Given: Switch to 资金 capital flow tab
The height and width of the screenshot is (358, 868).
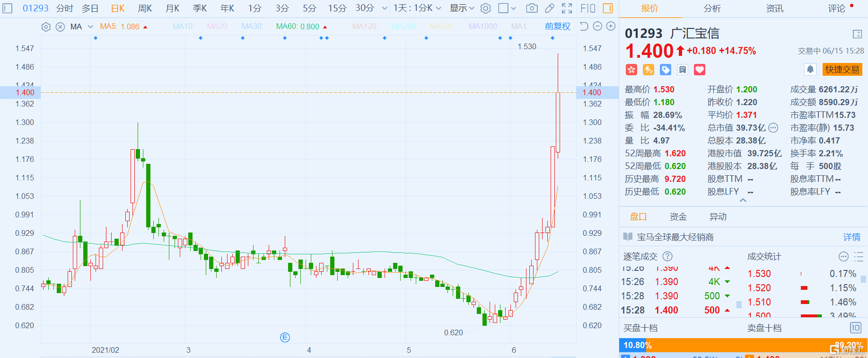Looking at the screenshot, I should click(678, 216).
